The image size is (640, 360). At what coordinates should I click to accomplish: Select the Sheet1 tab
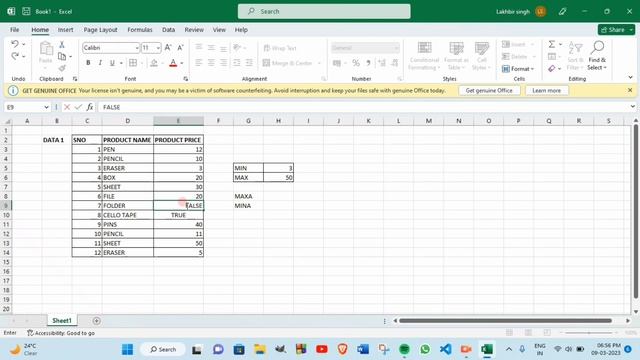(x=62, y=321)
